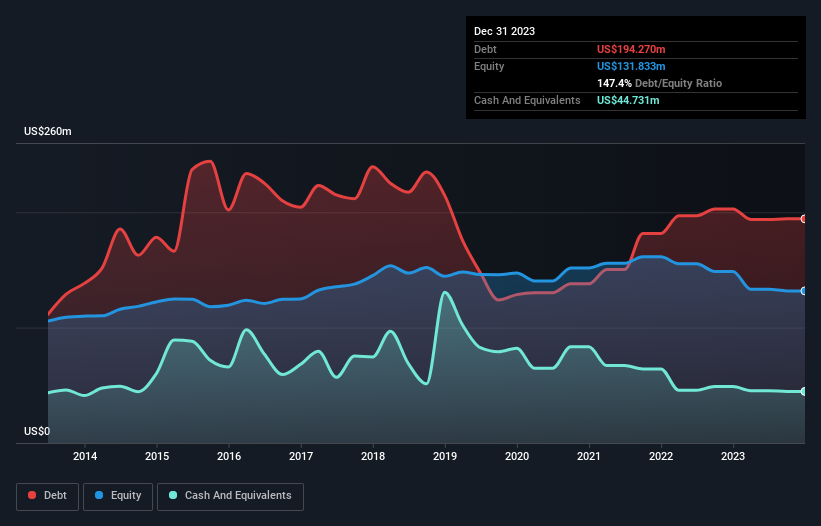Click Cash And Equivalents label in tooltip

(527, 100)
